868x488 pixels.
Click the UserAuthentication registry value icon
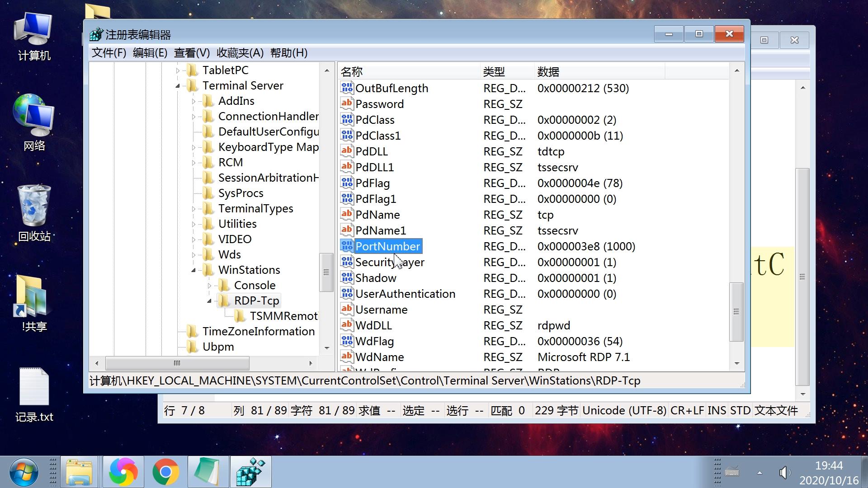(x=345, y=294)
